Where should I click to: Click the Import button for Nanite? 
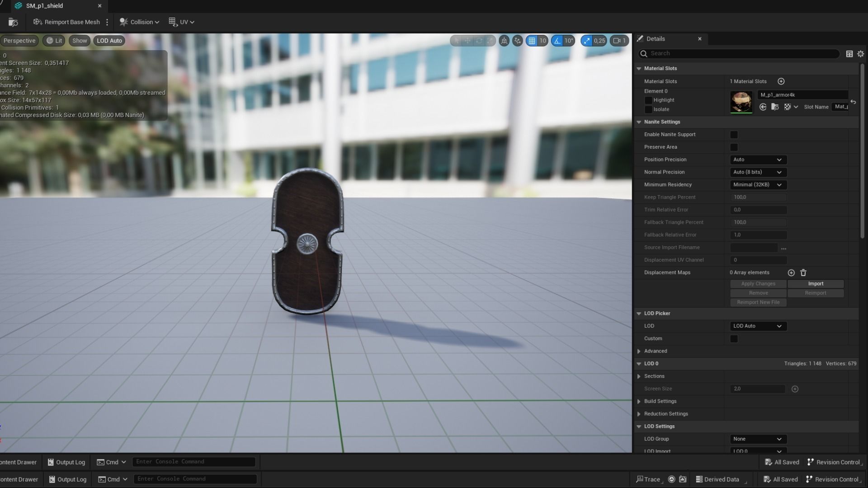(815, 284)
